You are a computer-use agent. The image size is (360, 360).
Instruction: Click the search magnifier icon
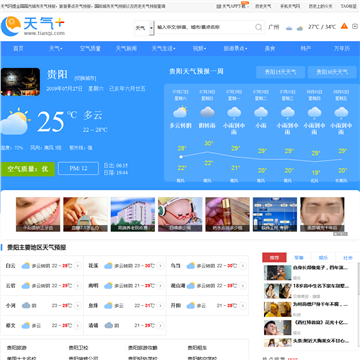point(258,27)
